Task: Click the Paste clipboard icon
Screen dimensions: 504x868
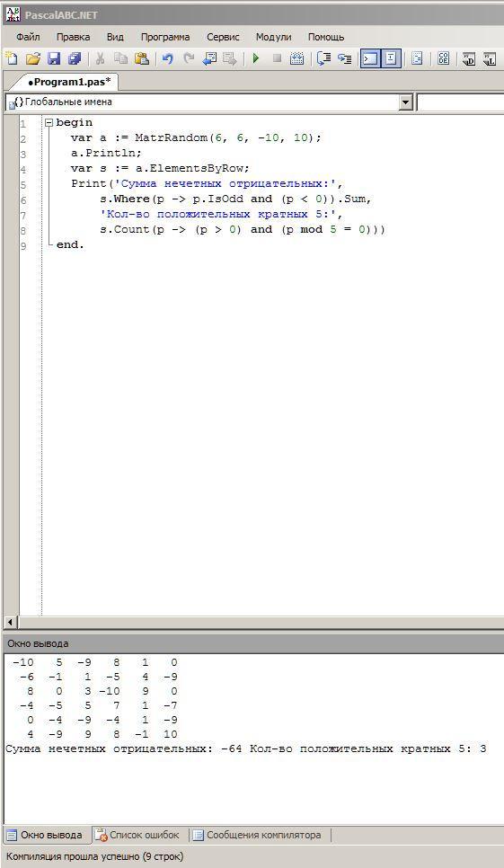Action: click(x=142, y=58)
